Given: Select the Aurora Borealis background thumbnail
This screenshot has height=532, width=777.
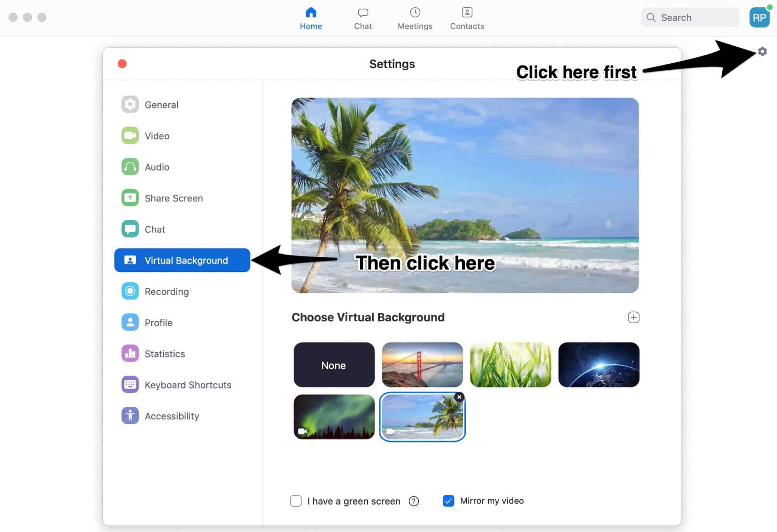Looking at the screenshot, I should (x=334, y=417).
